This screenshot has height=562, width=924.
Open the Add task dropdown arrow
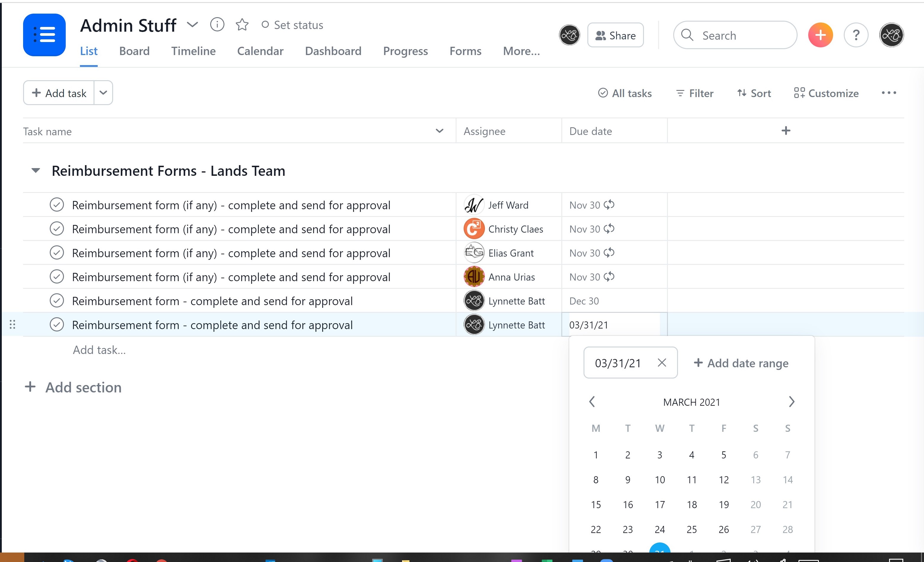[x=103, y=93]
